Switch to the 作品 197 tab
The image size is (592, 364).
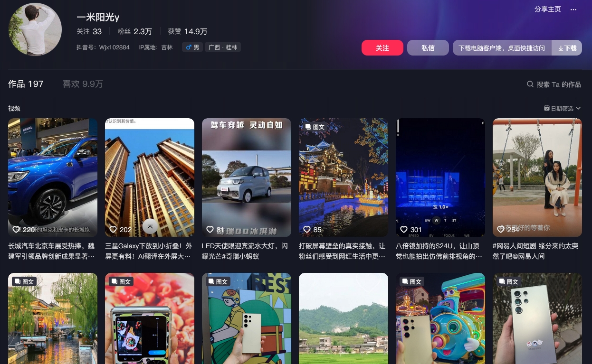[x=26, y=84]
